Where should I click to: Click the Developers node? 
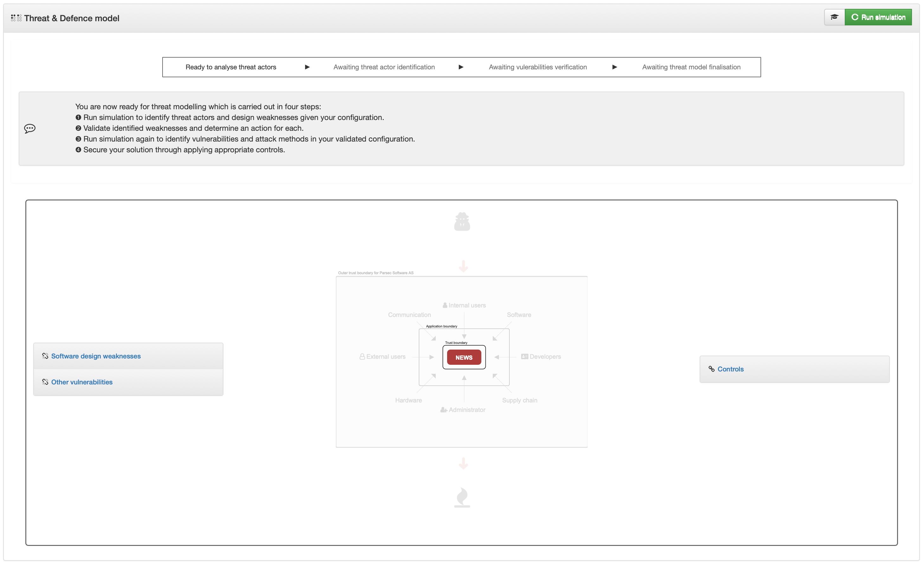(x=541, y=357)
